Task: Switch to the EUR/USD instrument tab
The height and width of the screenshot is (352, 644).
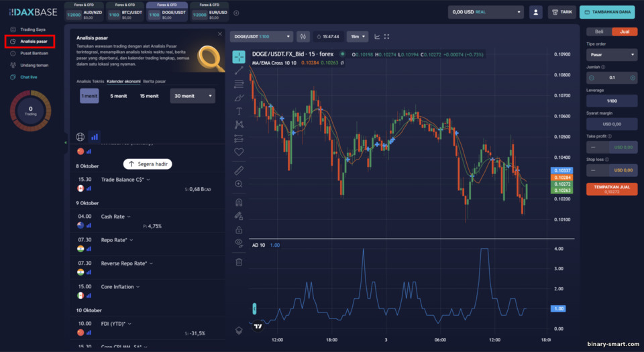Action: 209,12
